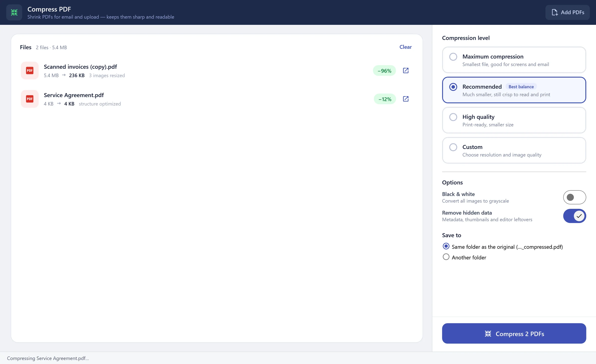Select High quality compression level

click(514, 120)
